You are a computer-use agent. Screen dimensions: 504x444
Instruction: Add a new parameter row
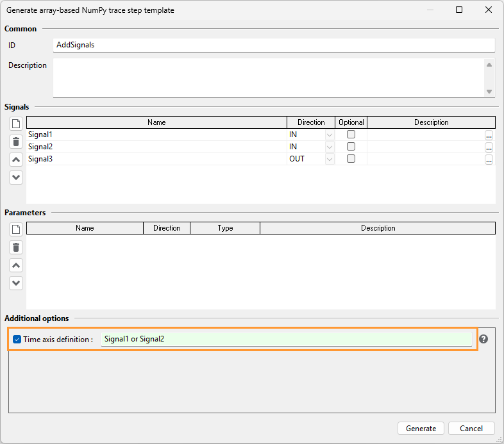pos(16,229)
